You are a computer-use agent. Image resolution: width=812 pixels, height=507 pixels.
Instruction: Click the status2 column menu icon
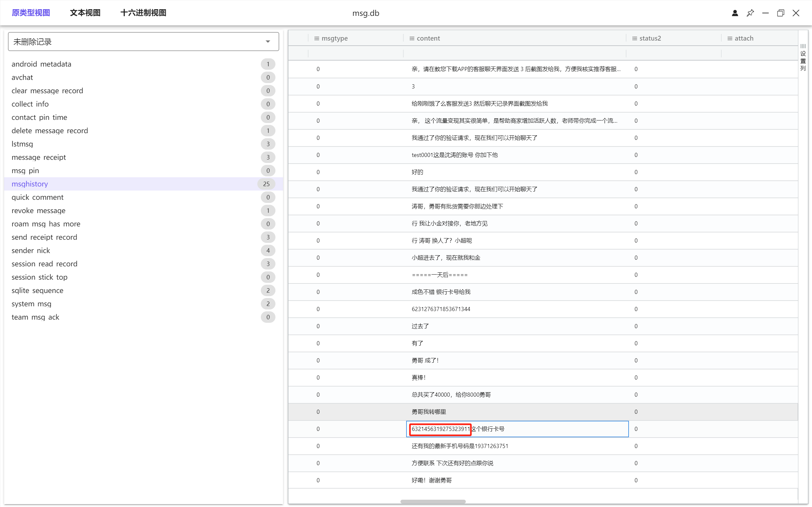[x=635, y=39]
